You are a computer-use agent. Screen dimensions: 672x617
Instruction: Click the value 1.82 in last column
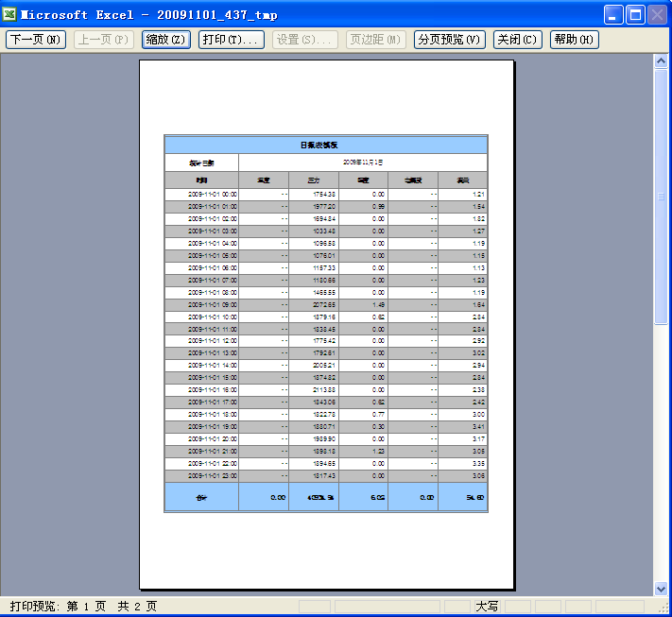pyautogui.click(x=478, y=218)
